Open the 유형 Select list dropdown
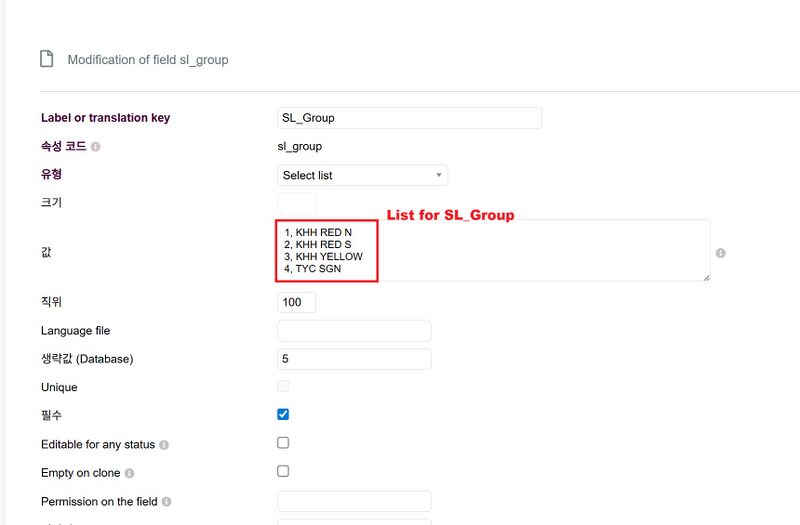This screenshot has width=800, height=525. (x=362, y=176)
